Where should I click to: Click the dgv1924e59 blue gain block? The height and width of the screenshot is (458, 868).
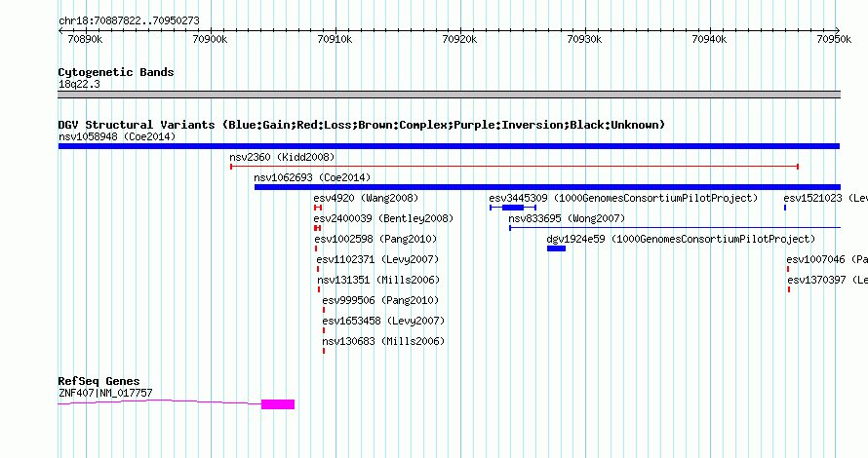[x=556, y=248]
